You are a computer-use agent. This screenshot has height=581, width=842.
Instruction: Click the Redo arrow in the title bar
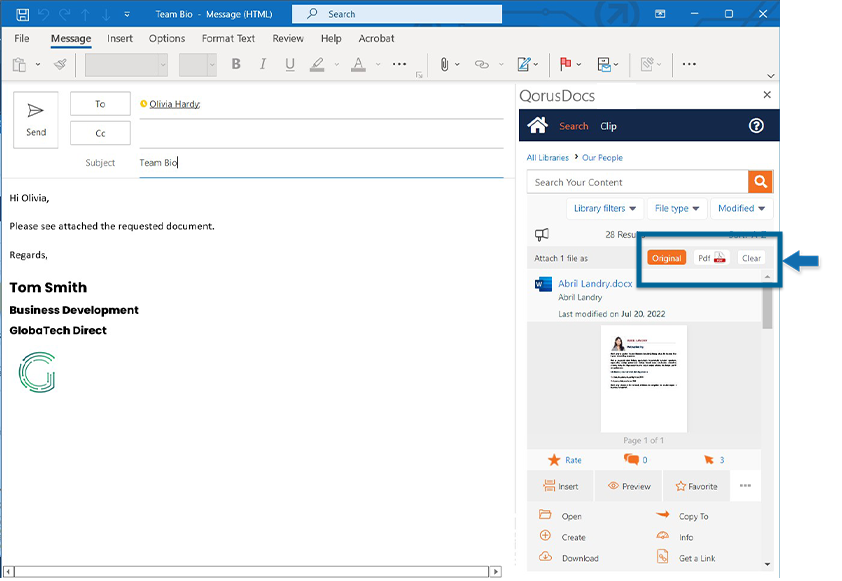click(64, 14)
